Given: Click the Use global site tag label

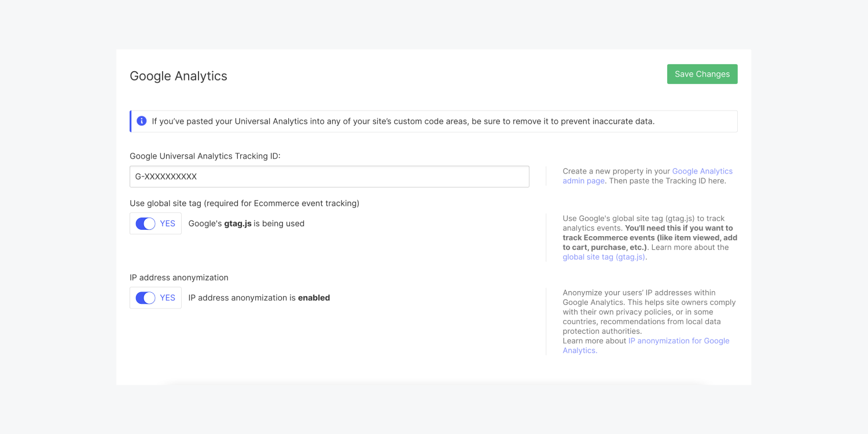Looking at the screenshot, I should 244,203.
